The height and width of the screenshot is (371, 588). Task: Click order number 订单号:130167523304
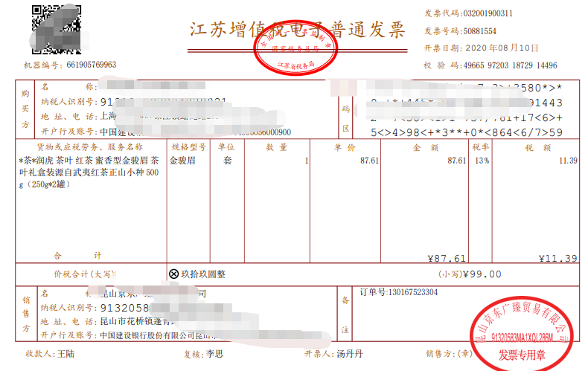click(x=398, y=292)
